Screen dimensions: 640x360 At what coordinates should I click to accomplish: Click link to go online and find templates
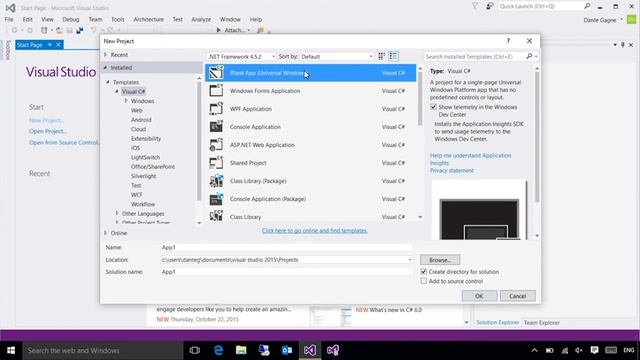315,231
